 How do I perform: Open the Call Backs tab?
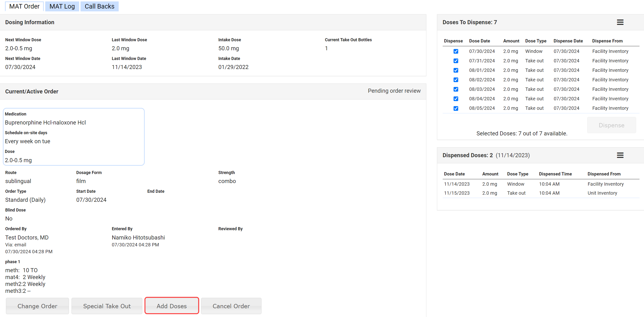[x=99, y=6]
